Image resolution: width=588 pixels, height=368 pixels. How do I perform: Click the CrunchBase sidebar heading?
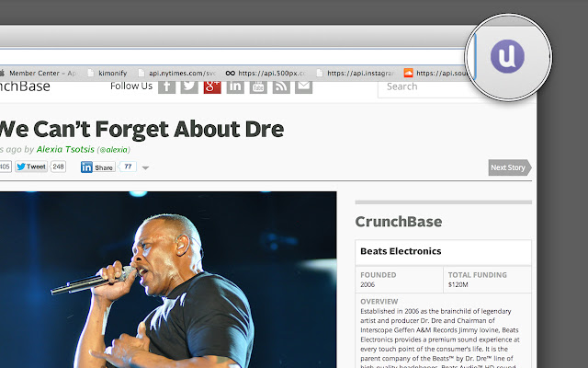398,222
